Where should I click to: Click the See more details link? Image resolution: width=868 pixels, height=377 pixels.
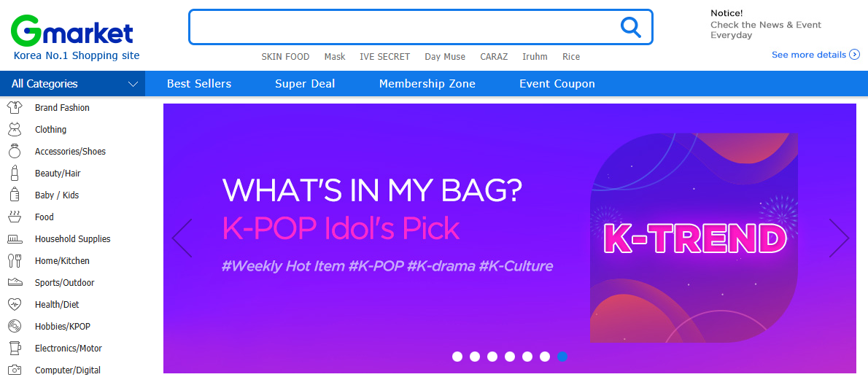click(x=815, y=55)
